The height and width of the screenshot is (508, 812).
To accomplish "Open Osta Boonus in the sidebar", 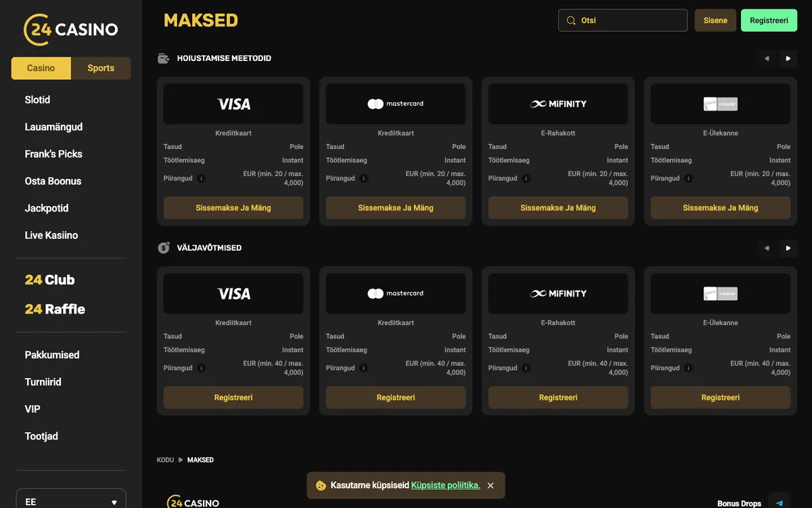I will (53, 181).
